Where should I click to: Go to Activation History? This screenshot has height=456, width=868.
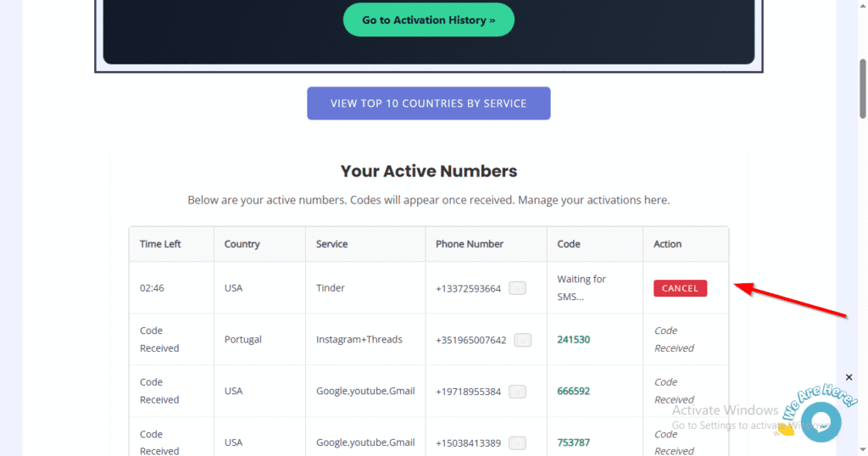pos(429,19)
